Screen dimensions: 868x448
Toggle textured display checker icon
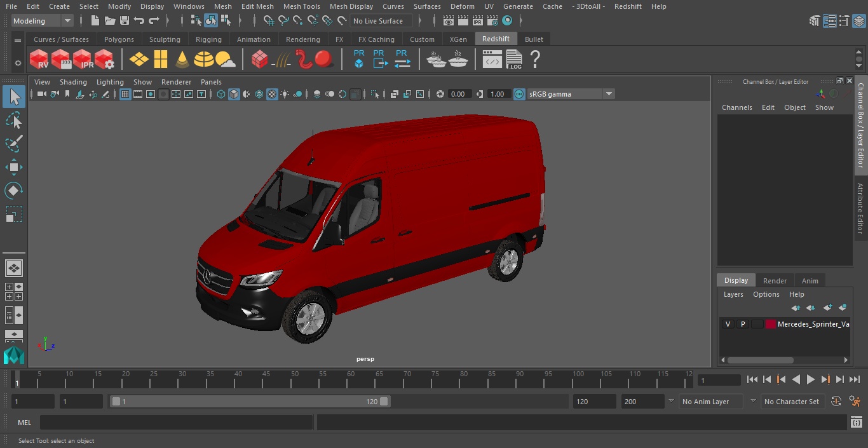(272, 94)
